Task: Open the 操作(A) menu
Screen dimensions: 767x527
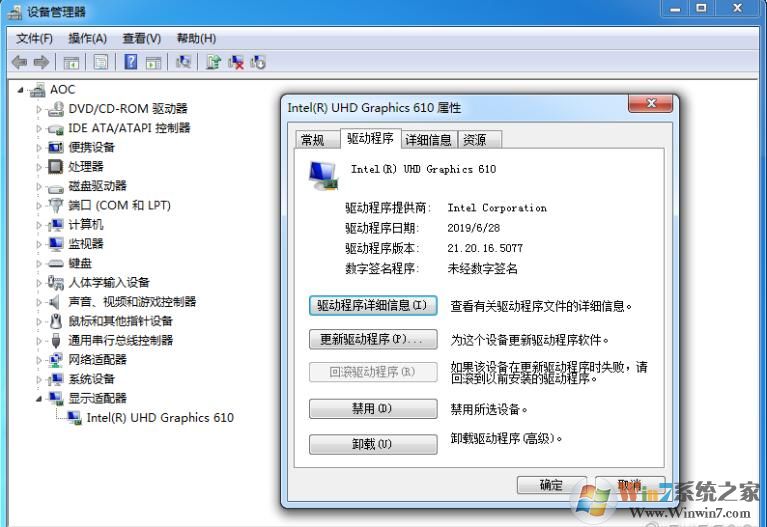Action: pyautogui.click(x=88, y=38)
